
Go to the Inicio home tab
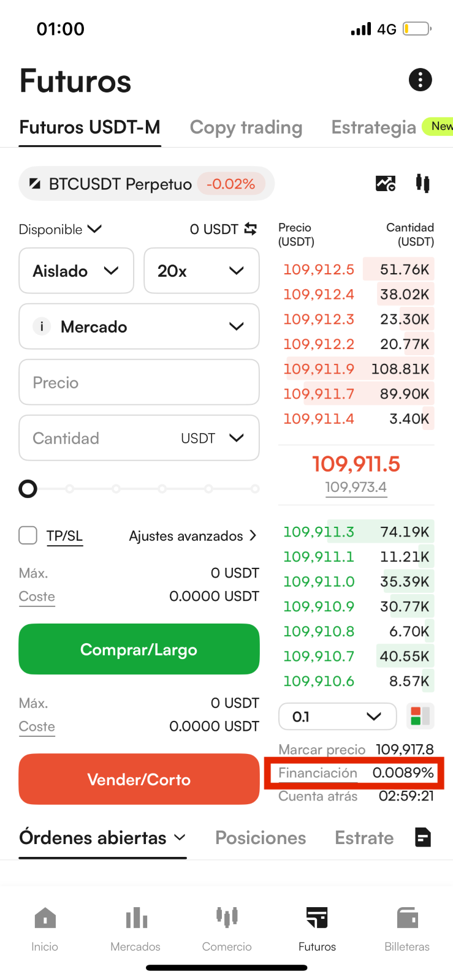pos(45,929)
